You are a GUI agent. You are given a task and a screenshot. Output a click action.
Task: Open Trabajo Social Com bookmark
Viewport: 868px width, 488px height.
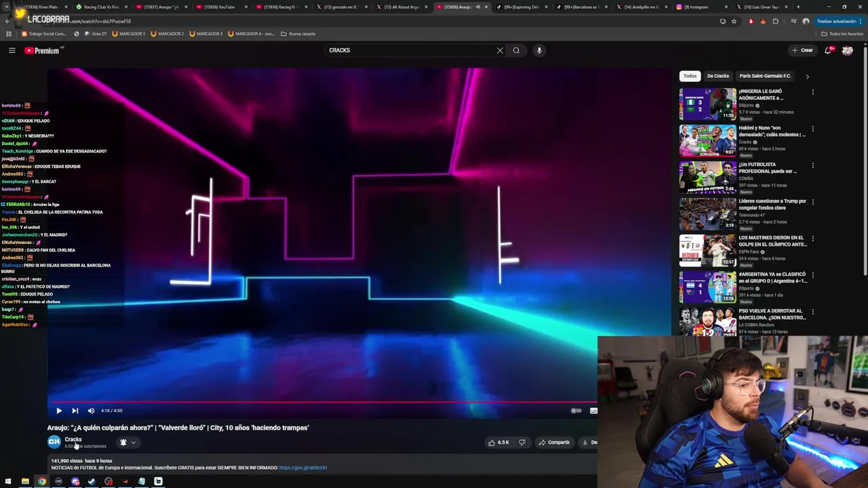(x=44, y=33)
